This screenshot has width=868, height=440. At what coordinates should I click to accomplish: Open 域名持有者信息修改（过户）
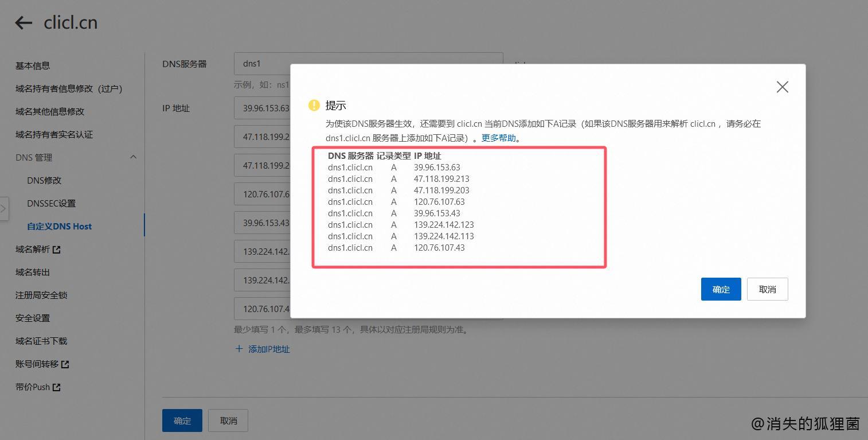(69, 89)
